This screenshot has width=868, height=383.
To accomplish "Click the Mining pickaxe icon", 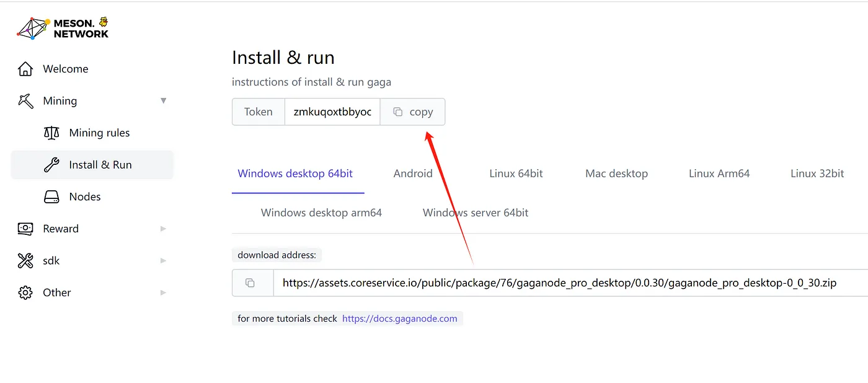I will point(25,101).
